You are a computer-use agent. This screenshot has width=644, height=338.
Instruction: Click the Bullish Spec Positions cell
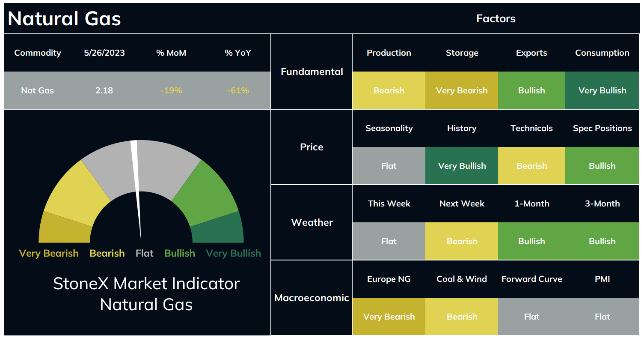[x=602, y=166]
